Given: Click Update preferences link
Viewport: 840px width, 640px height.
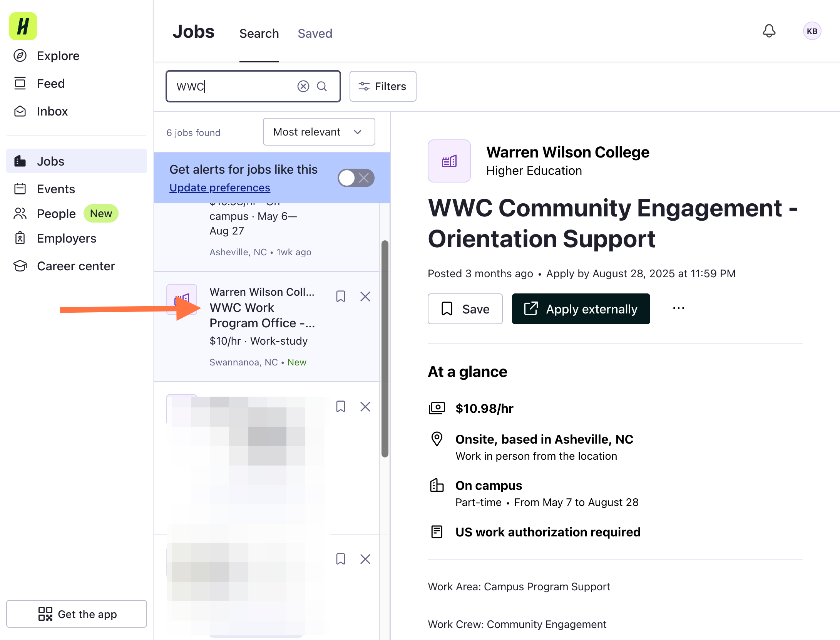Looking at the screenshot, I should (220, 188).
